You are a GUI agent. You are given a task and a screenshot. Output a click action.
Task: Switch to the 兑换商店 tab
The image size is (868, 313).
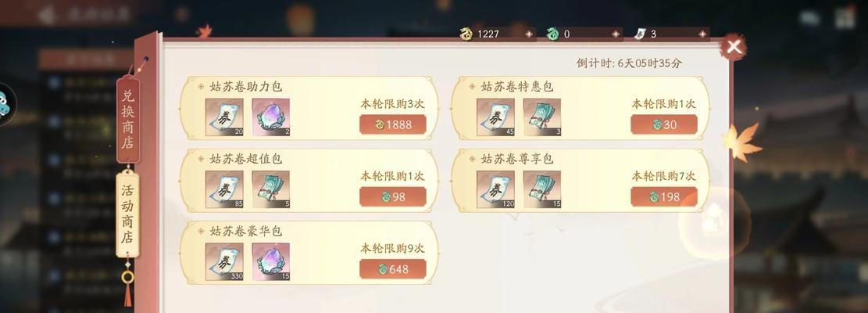[x=128, y=119]
